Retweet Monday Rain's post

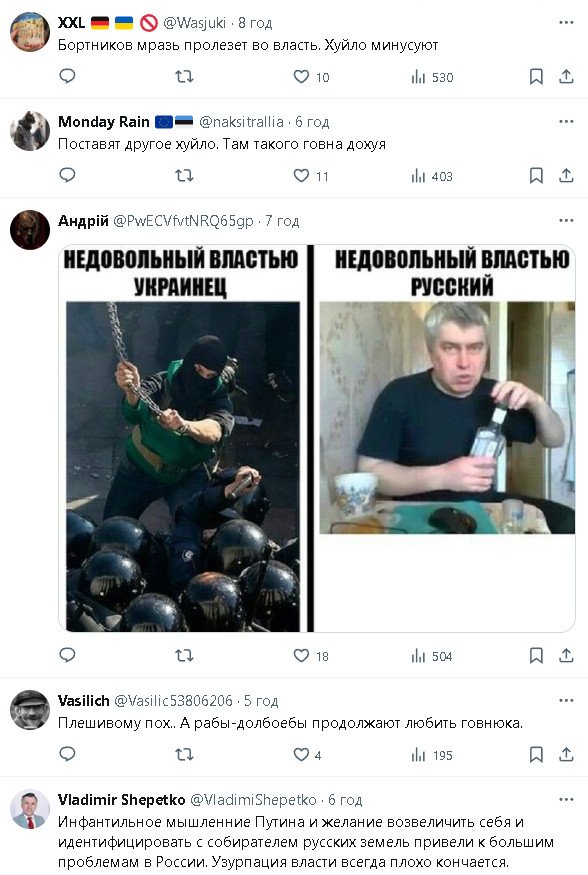click(184, 176)
